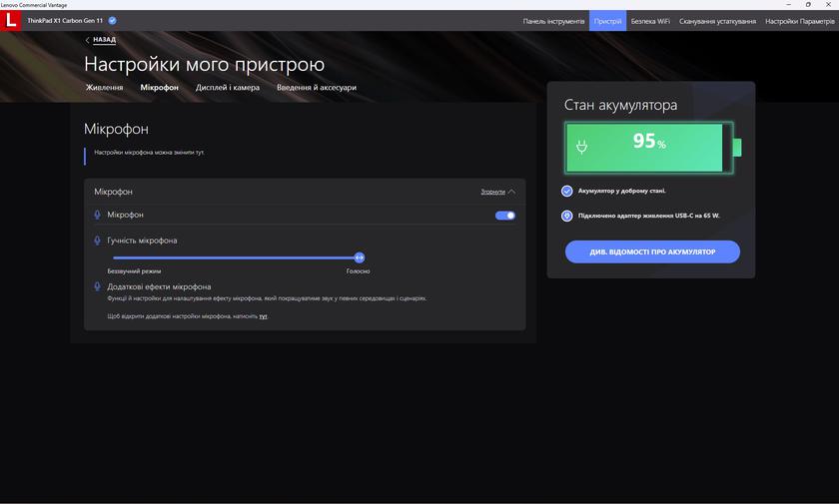Click the verified badge next to ThinkPad name
The width and height of the screenshot is (839, 504).
[112, 20]
